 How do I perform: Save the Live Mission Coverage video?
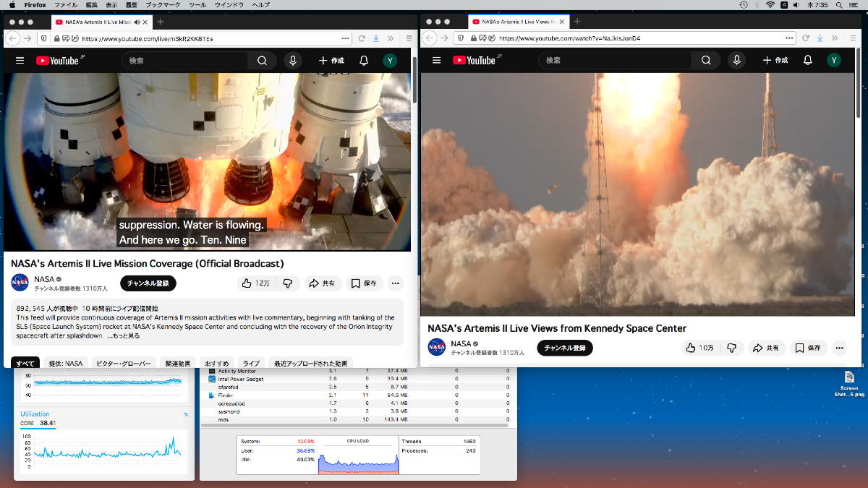click(x=364, y=283)
